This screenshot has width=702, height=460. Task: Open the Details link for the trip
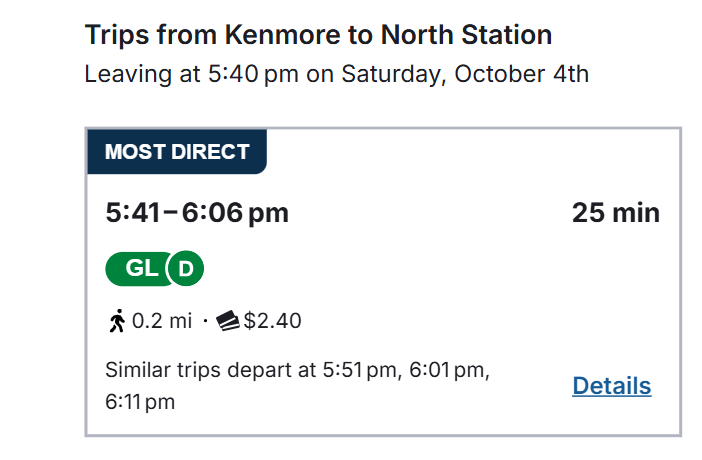click(611, 386)
